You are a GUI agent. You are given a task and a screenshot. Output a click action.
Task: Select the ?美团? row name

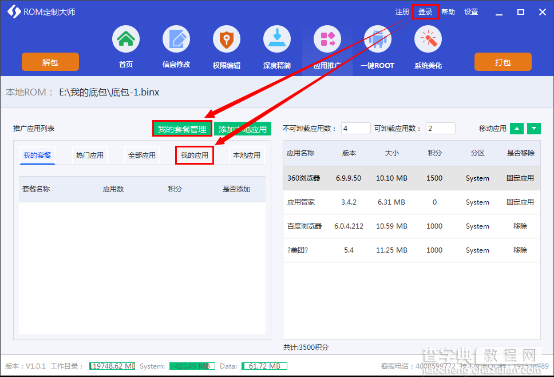[x=297, y=250]
